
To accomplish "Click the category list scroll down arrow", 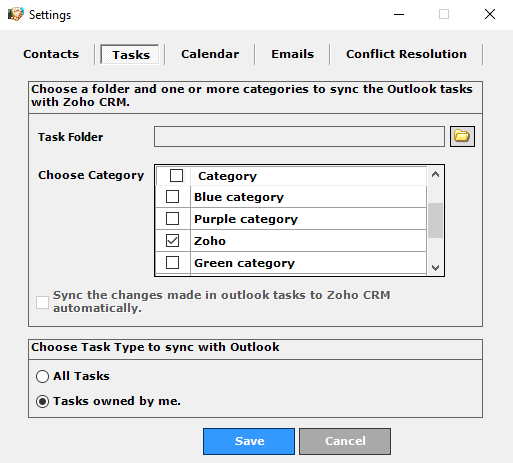I will (x=435, y=267).
